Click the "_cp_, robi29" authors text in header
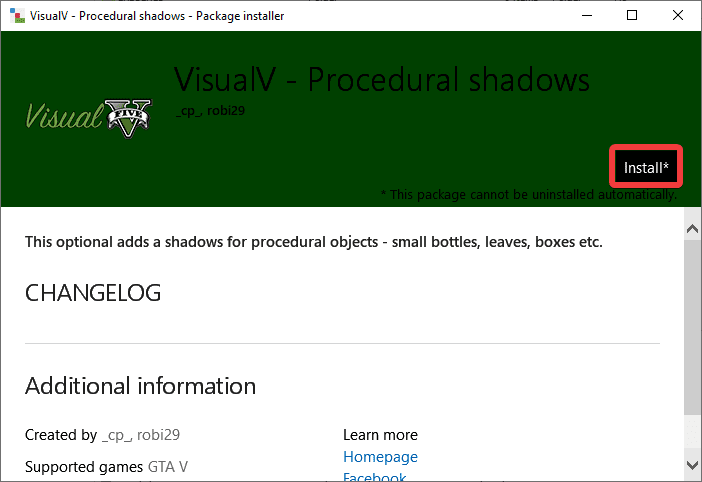The height and width of the screenshot is (482, 702). (x=210, y=110)
